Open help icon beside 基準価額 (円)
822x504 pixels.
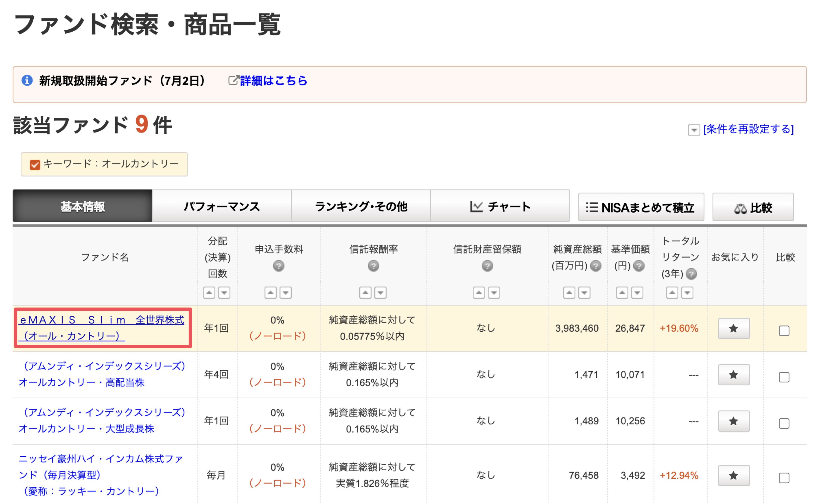coord(638,266)
